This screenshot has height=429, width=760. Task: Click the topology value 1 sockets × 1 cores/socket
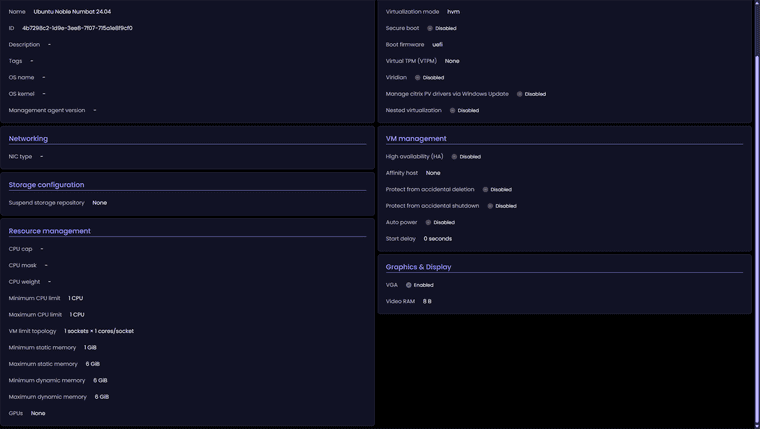[99, 331]
